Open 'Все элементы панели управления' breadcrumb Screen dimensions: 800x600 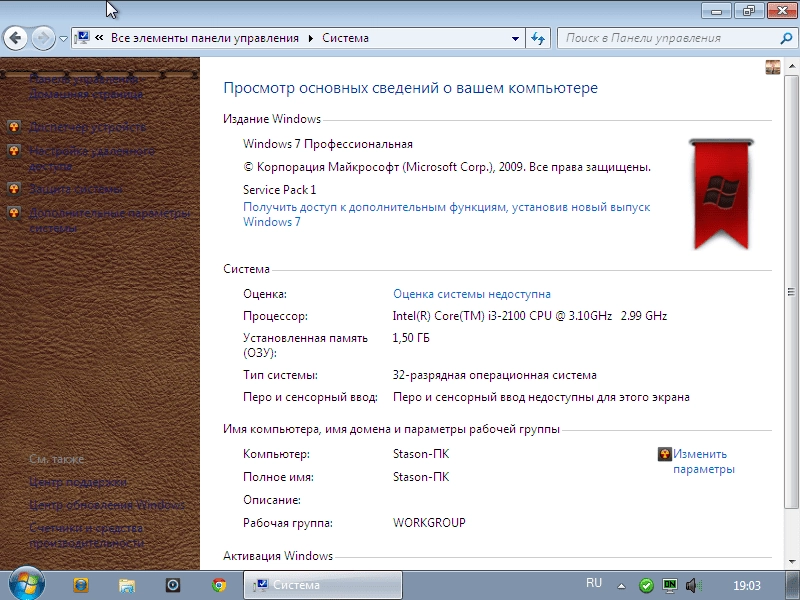(205, 38)
